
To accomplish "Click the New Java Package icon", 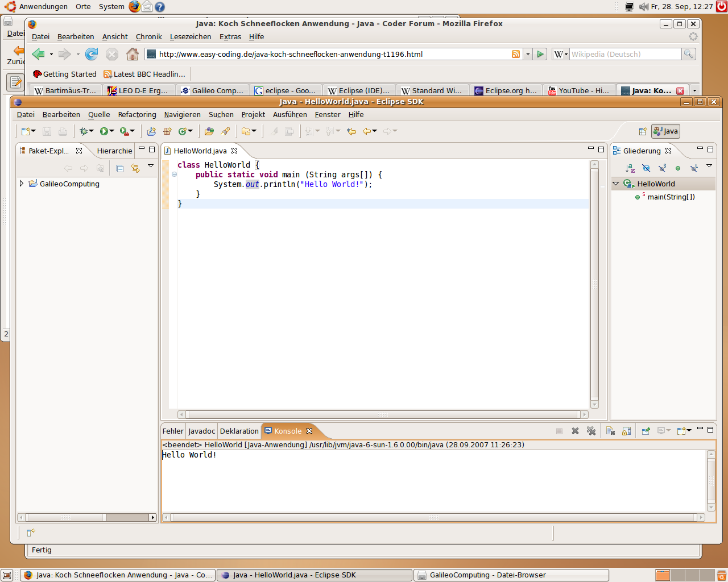I will tap(167, 131).
